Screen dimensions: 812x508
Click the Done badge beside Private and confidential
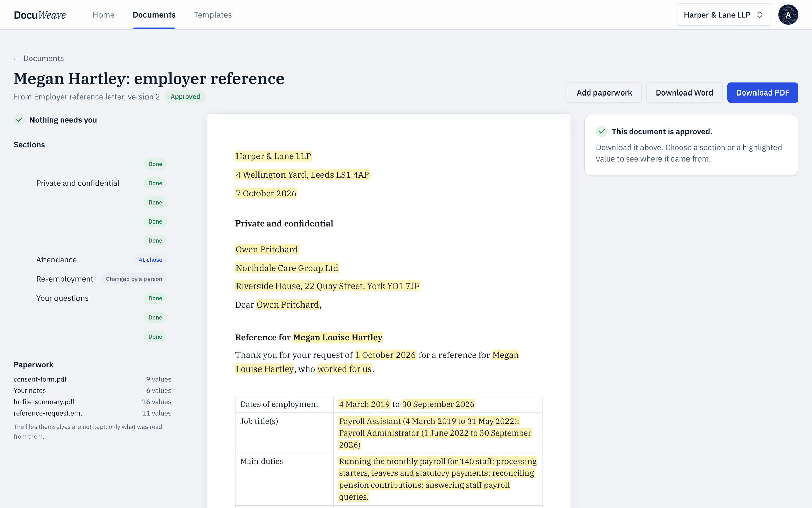pyautogui.click(x=155, y=183)
